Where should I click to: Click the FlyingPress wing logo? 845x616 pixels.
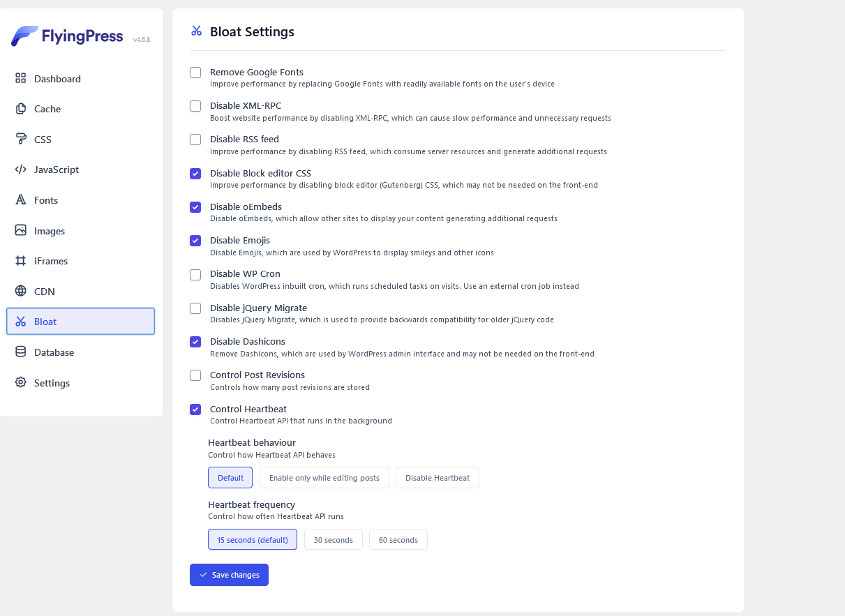point(24,36)
